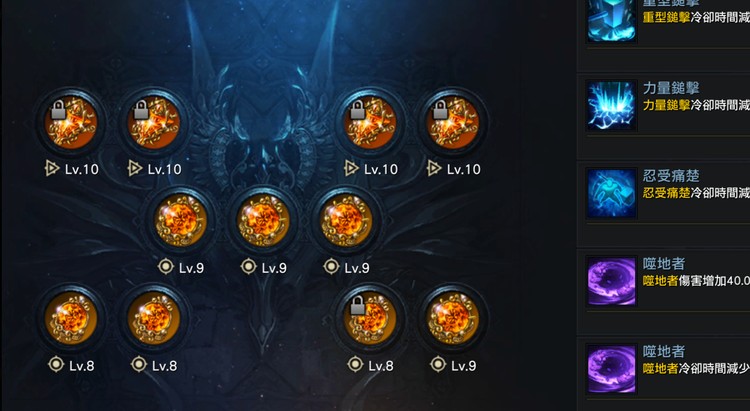Open the 力量鎚擊 skill title

(x=671, y=88)
